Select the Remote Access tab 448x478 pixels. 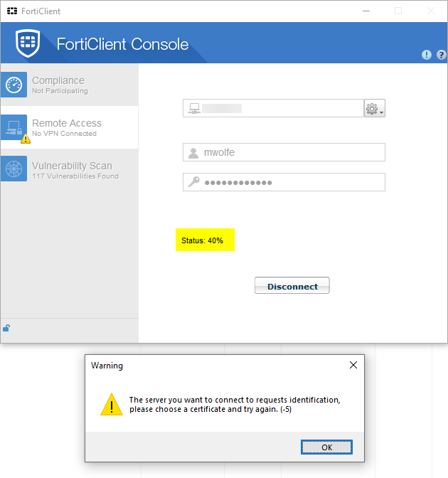coord(70,127)
